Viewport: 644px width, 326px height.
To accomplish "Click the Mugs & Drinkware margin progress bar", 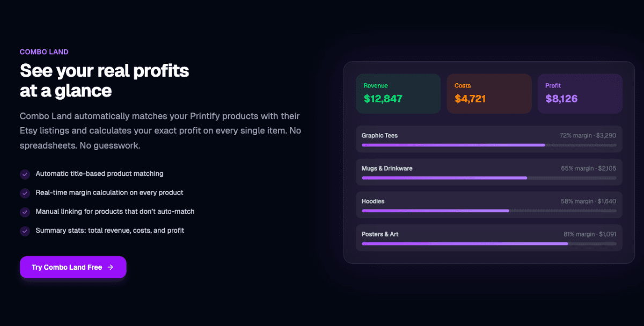I will pos(488,178).
